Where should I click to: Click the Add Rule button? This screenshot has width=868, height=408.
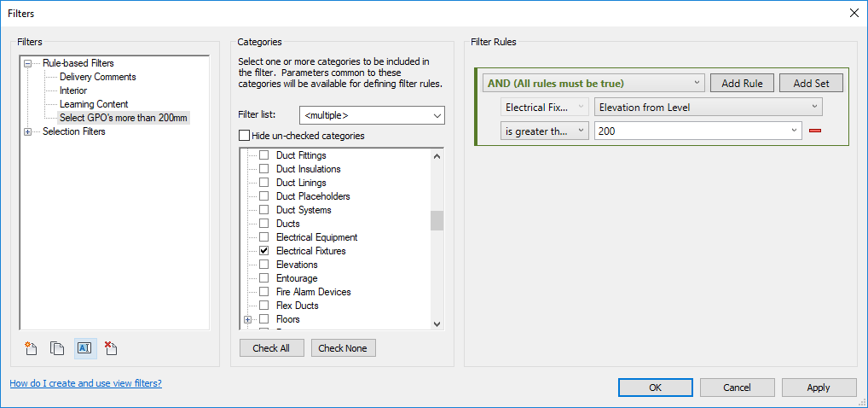[x=742, y=84]
